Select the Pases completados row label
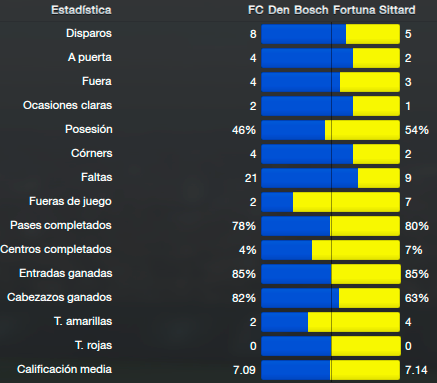Viewport: 437px width, 383px height. coord(61,225)
